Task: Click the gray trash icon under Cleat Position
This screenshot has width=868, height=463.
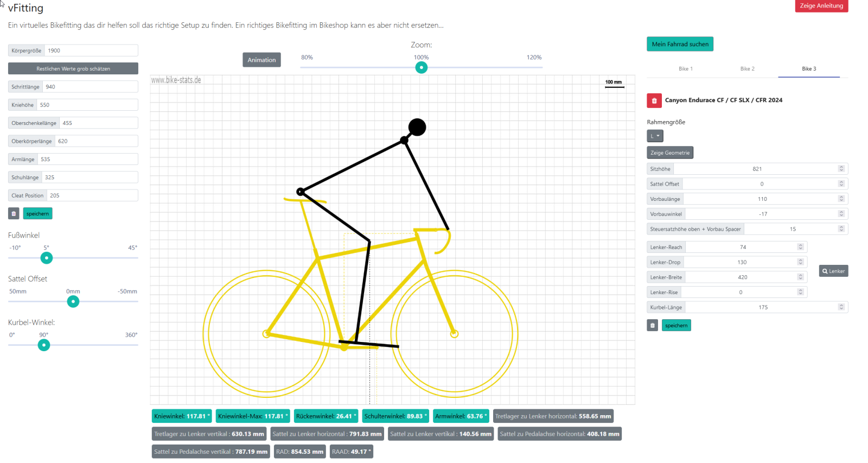Action: click(x=14, y=214)
